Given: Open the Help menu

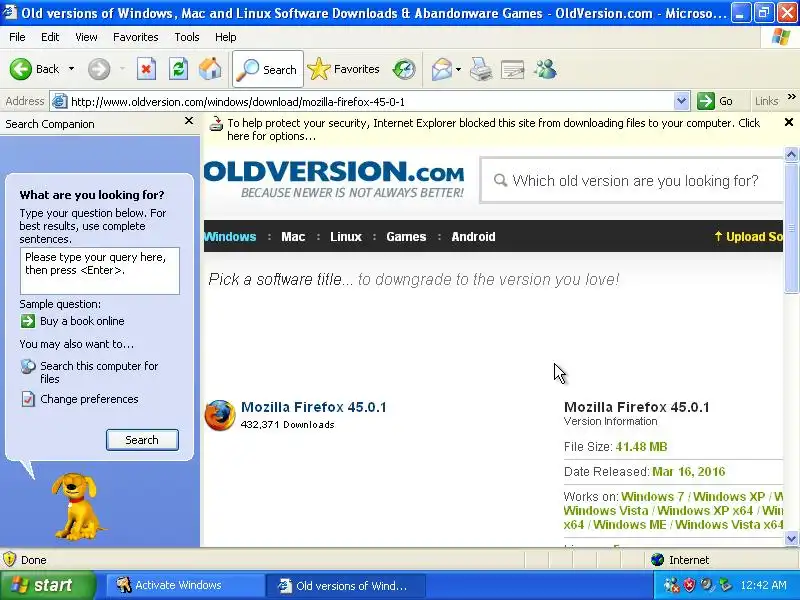Looking at the screenshot, I should (226, 37).
